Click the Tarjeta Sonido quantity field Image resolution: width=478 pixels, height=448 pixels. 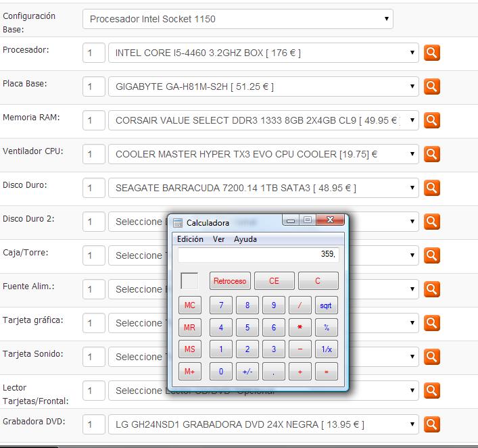click(x=94, y=357)
